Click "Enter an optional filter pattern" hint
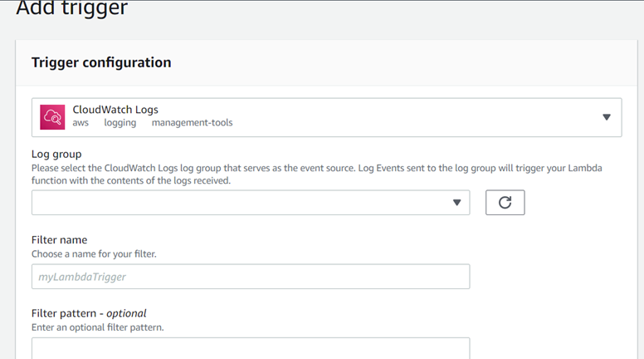This screenshot has width=644, height=359. 98,327
